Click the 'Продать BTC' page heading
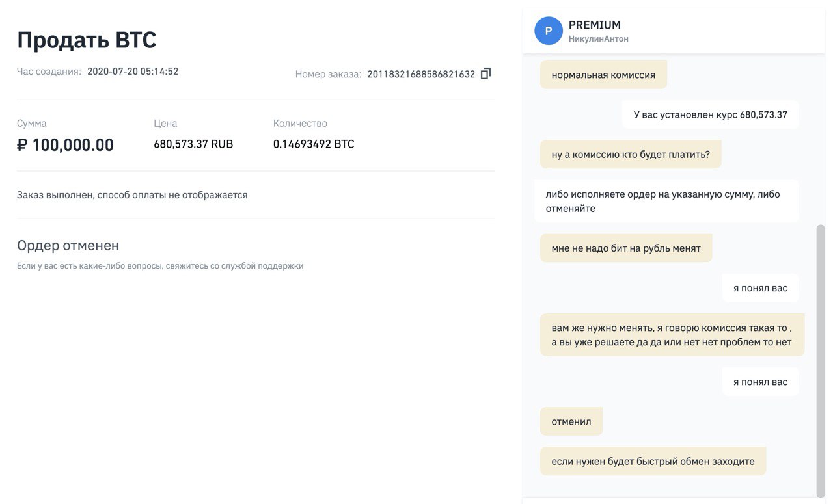This screenshot has height=504, width=833. click(x=87, y=40)
